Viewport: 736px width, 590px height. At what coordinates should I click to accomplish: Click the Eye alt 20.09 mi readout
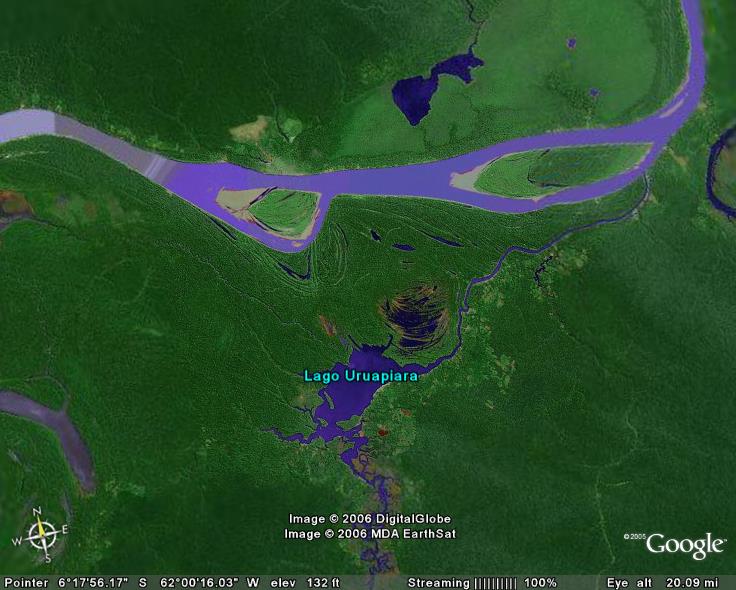[662, 583]
